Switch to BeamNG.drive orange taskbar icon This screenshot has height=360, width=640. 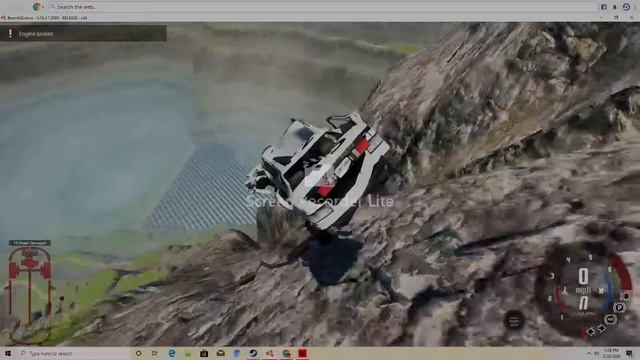pyautogui.click(x=269, y=353)
